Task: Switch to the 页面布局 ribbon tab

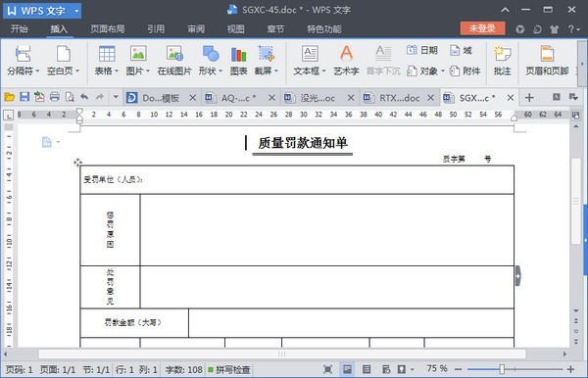Action: (108, 28)
